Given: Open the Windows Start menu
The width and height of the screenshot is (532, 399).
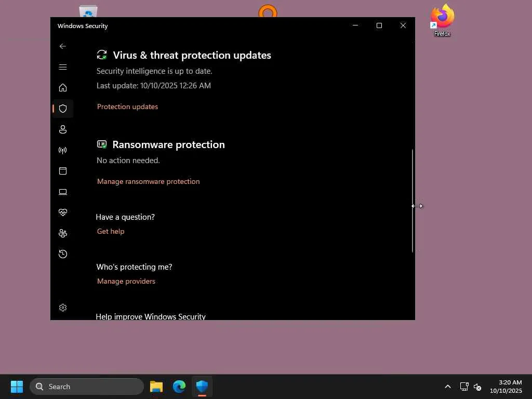Looking at the screenshot, I should pyautogui.click(x=17, y=387).
